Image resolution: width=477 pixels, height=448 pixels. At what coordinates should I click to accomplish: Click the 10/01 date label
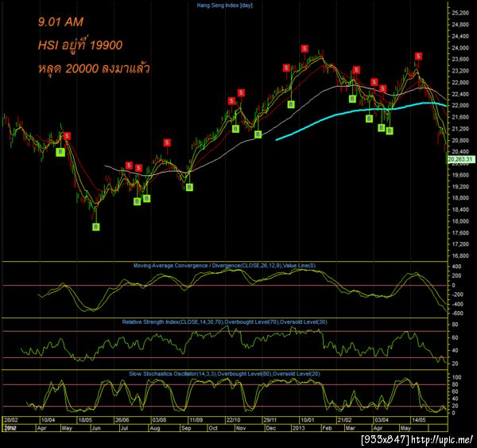point(307,420)
